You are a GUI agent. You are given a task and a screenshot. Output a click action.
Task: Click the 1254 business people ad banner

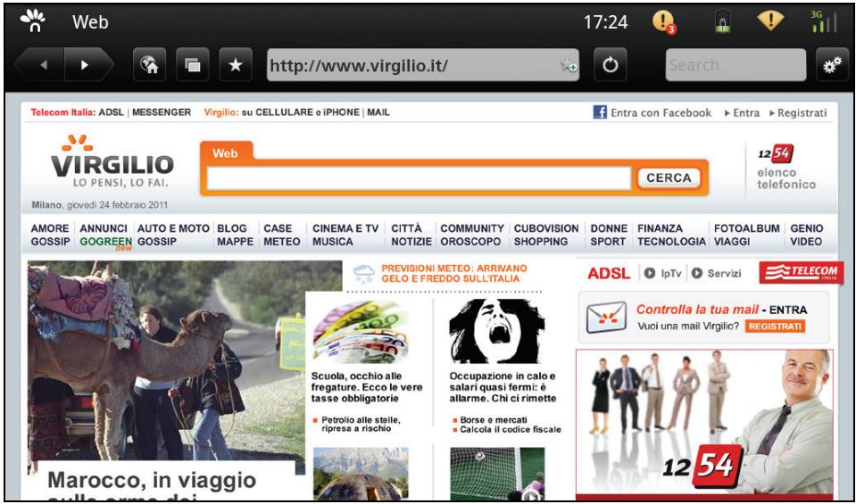(x=705, y=425)
